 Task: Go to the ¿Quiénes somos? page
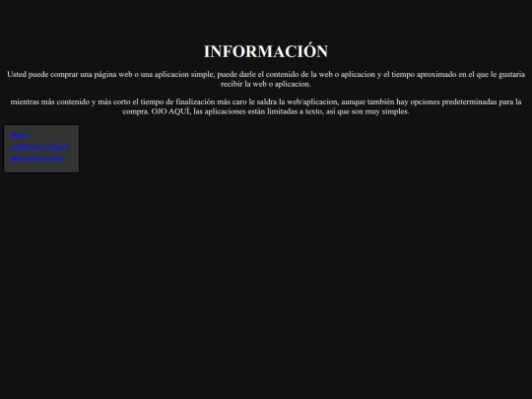pyautogui.click(x=39, y=146)
